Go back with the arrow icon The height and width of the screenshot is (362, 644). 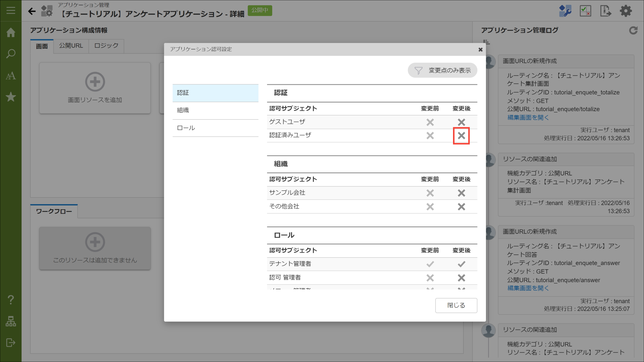pos(32,11)
